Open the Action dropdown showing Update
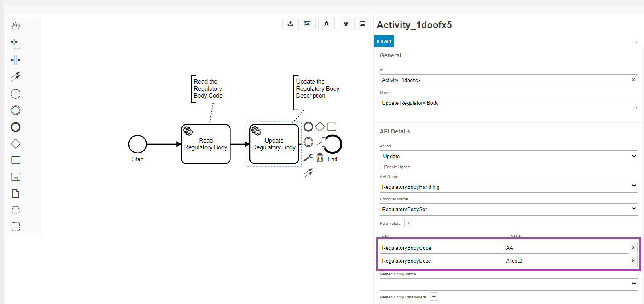Image resolution: width=644 pixels, height=304 pixels. pos(508,156)
